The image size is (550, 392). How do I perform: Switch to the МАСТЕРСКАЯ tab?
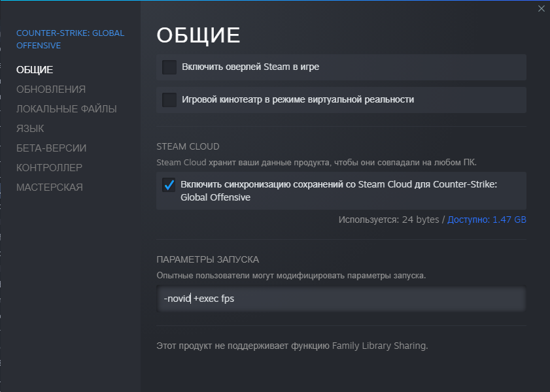click(49, 187)
